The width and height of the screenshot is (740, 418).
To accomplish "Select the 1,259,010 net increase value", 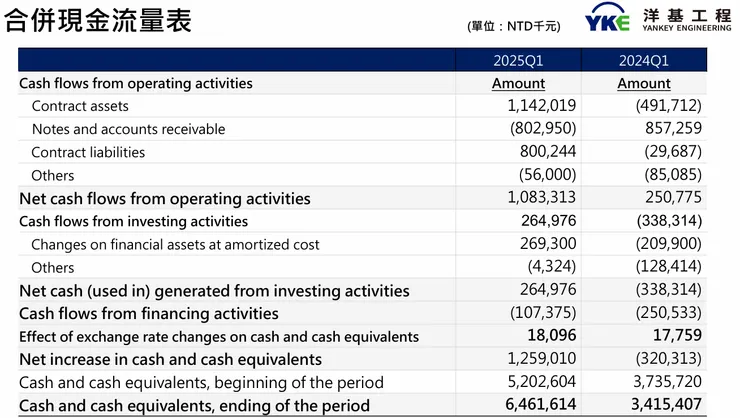I will tap(542, 359).
